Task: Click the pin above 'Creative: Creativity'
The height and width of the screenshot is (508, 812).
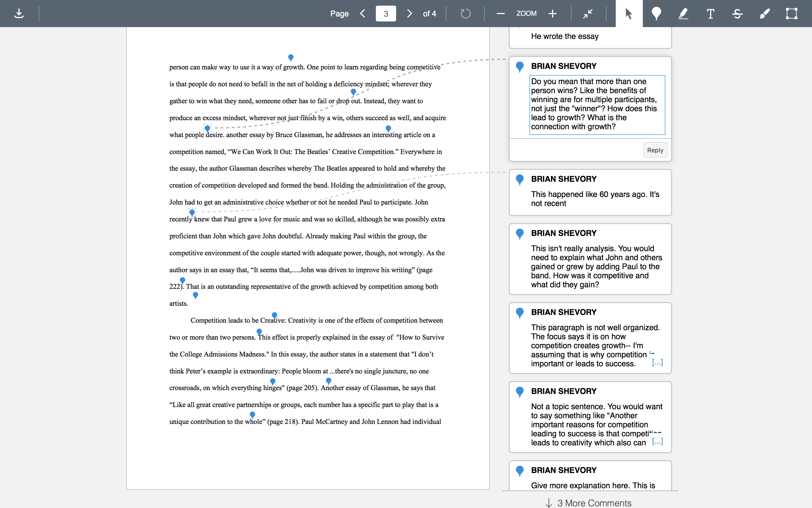Action: coord(274,316)
